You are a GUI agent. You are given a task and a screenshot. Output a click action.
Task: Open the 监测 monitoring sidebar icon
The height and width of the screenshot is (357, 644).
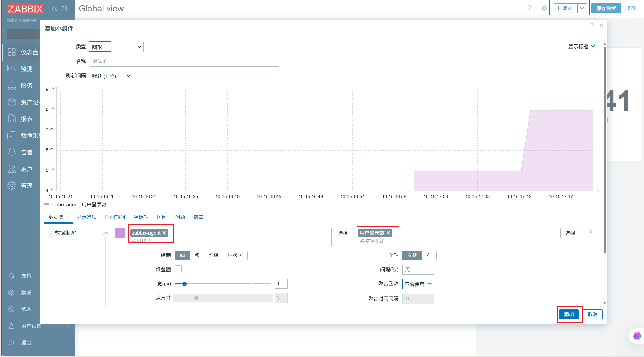pyautogui.click(x=12, y=69)
